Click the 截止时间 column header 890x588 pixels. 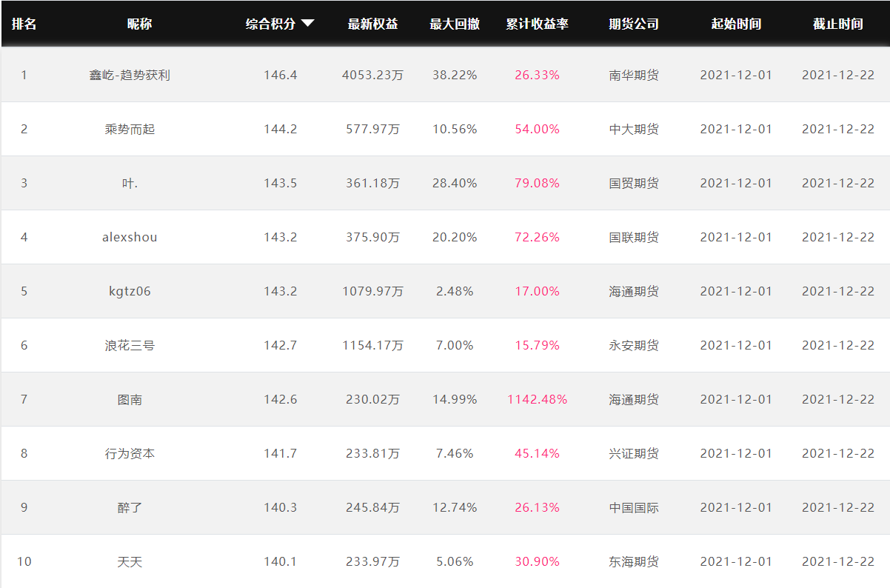(x=838, y=24)
